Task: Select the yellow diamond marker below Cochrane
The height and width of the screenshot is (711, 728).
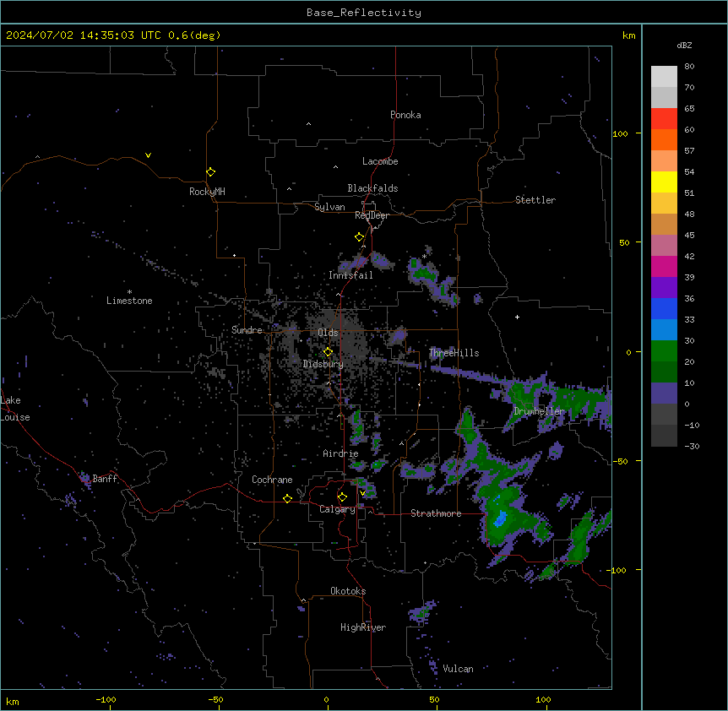Action: pyautogui.click(x=287, y=498)
